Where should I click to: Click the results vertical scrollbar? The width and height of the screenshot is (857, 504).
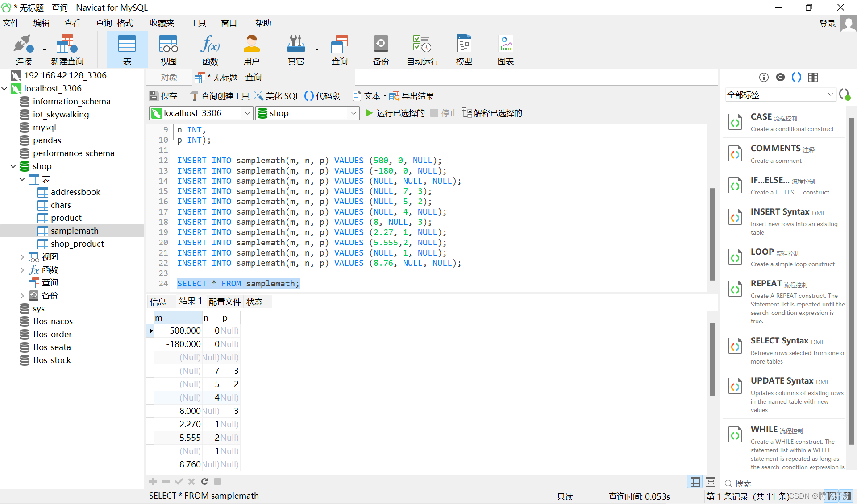pos(712,359)
